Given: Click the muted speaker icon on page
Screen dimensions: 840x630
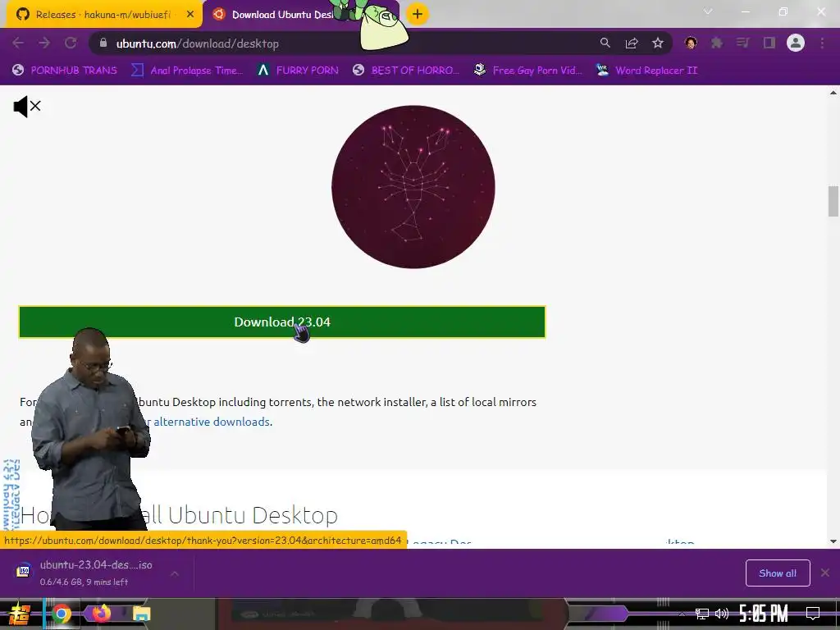Looking at the screenshot, I should pyautogui.click(x=27, y=107).
